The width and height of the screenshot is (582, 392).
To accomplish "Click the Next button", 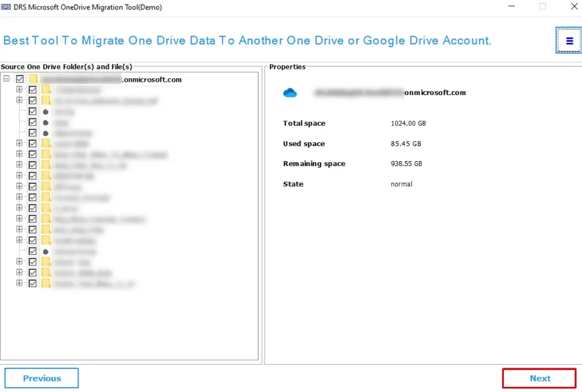I will pos(539,378).
